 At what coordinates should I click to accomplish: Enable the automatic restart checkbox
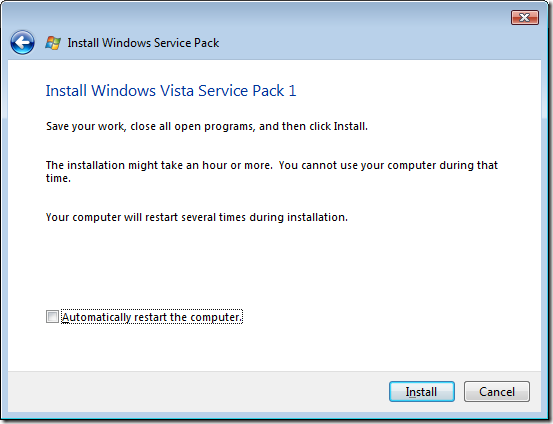52,316
